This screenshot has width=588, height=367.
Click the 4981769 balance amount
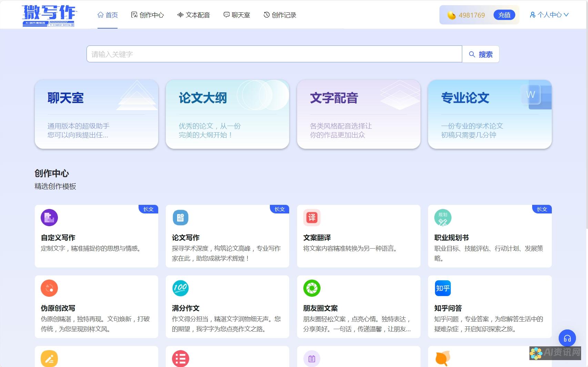click(x=472, y=15)
